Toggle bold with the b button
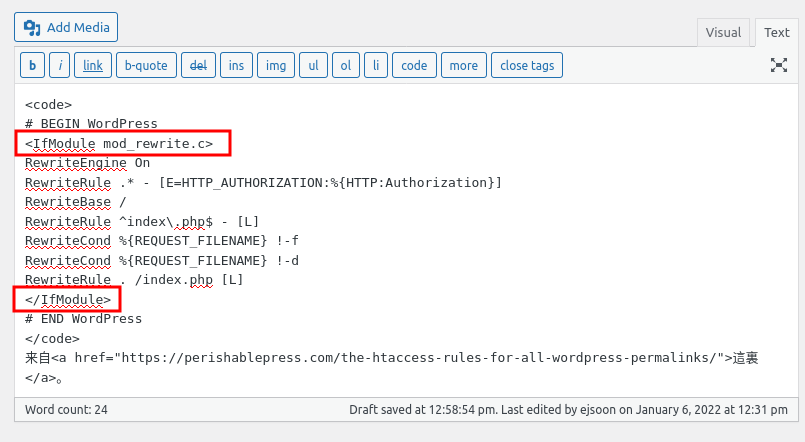The height and width of the screenshot is (442, 805). [33, 66]
